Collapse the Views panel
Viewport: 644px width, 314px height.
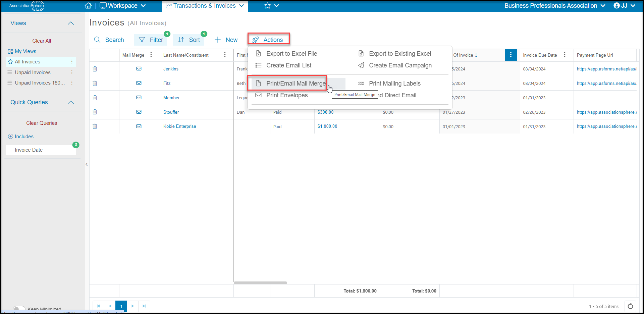[71, 23]
